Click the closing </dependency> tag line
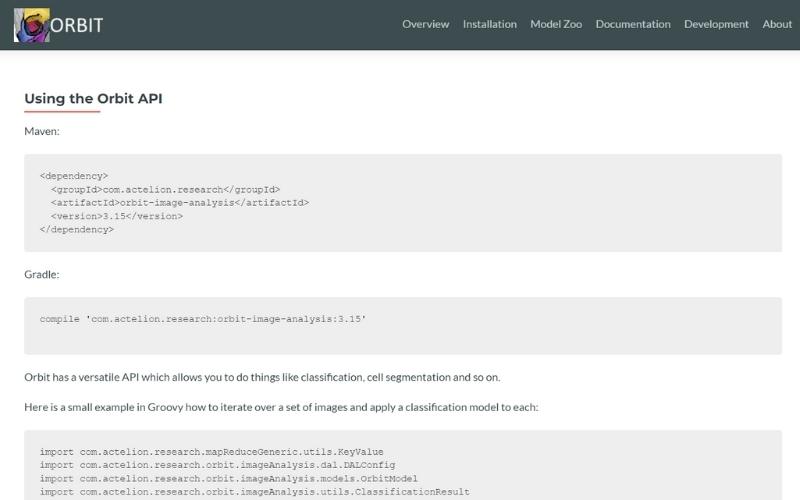Image resolution: width=800 pixels, height=500 pixels. coord(77,230)
